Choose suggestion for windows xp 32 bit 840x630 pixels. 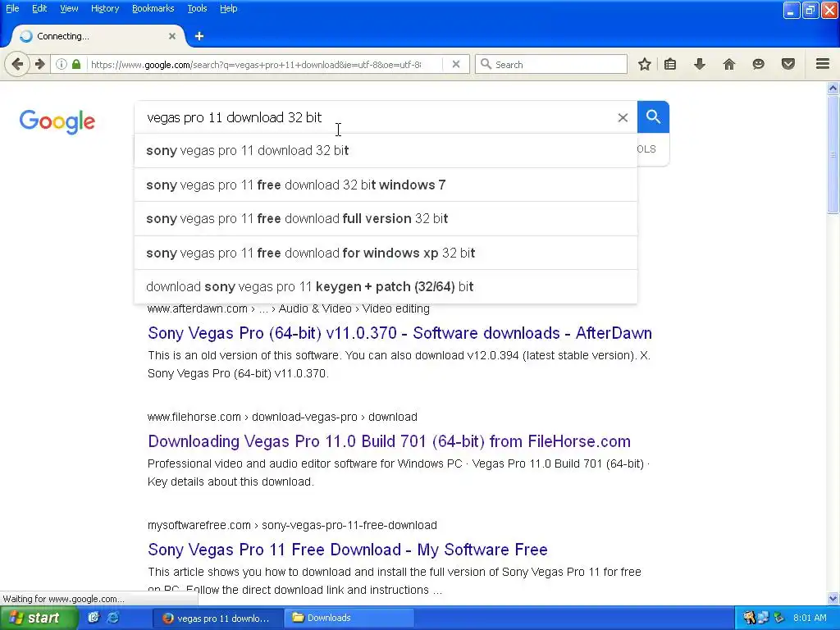(386, 253)
